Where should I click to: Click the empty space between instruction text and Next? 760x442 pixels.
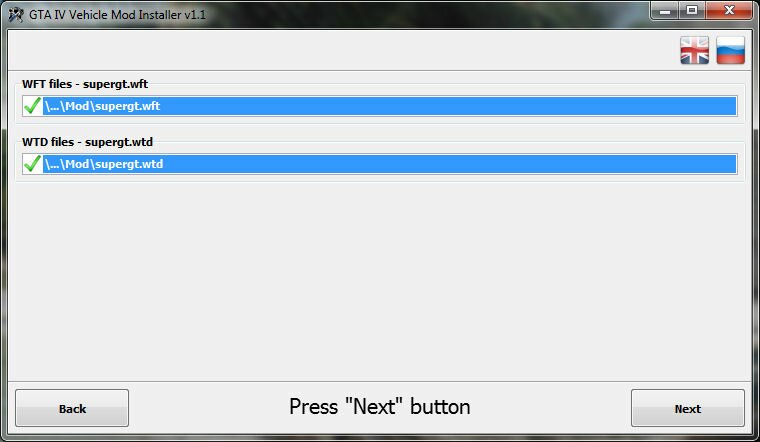550,408
